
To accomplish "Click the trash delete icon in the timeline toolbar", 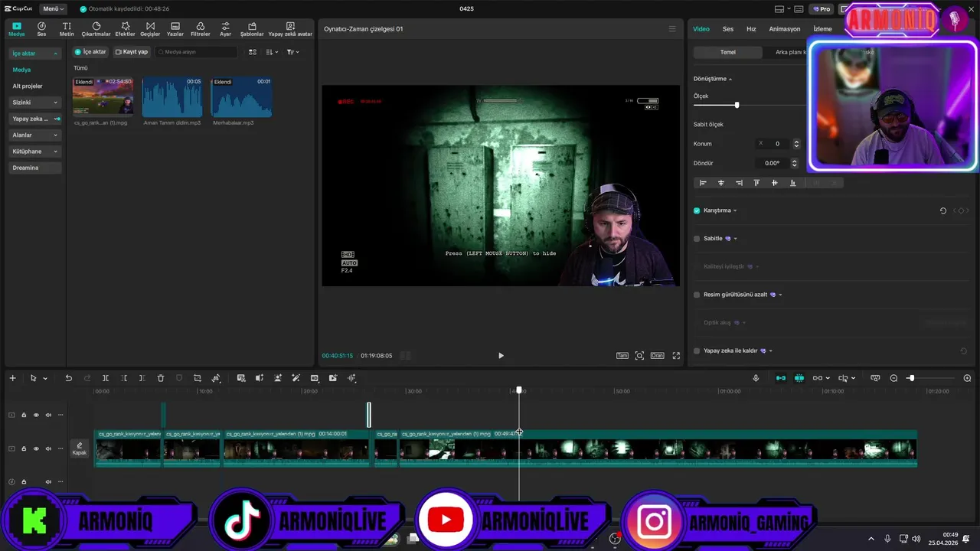I will pos(161,378).
